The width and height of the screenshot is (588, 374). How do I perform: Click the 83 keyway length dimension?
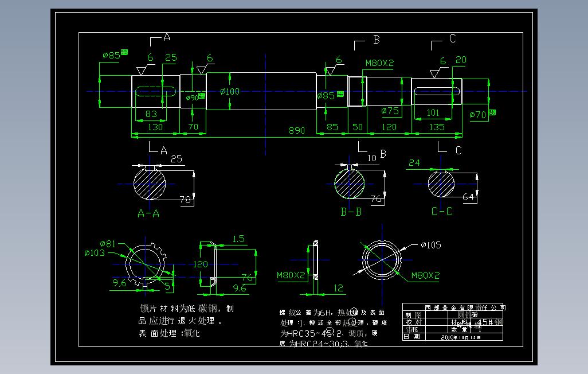151,114
